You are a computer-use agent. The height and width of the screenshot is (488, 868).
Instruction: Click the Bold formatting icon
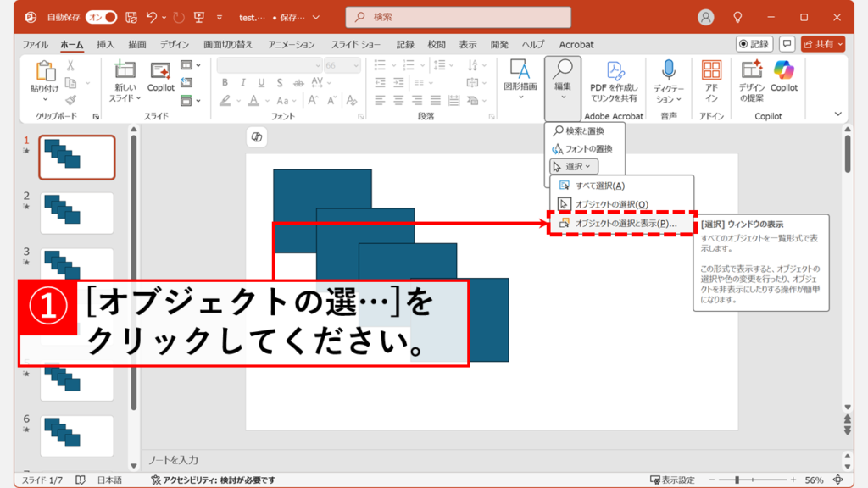point(225,83)
